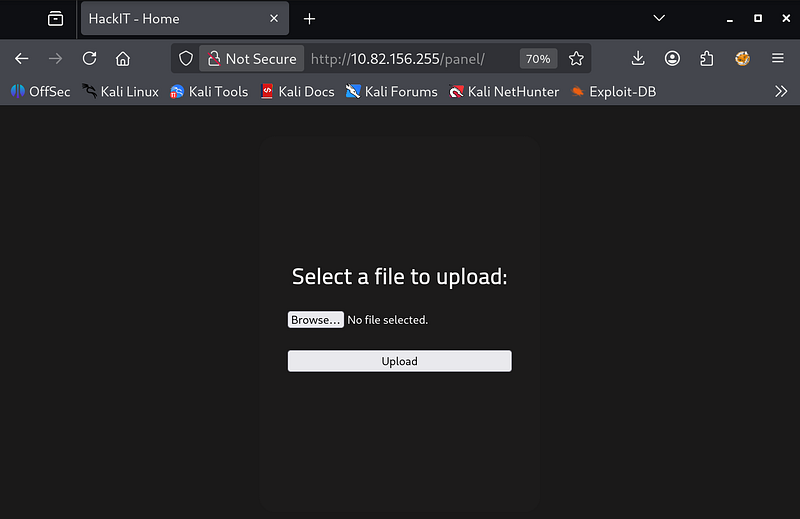This screenshot has height=519, width=800.
Task: Open the Downloads panel
Action: (638, 59)
